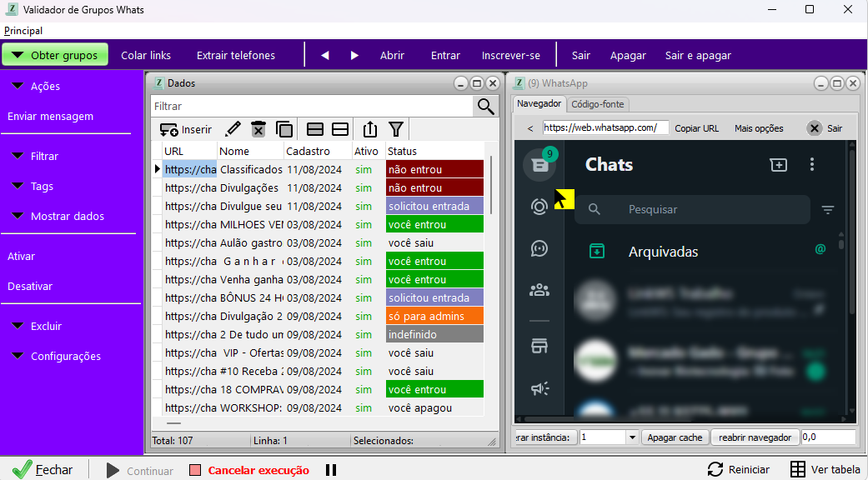Click the delete record icon in Dados toolbar

tap(258, 129)
